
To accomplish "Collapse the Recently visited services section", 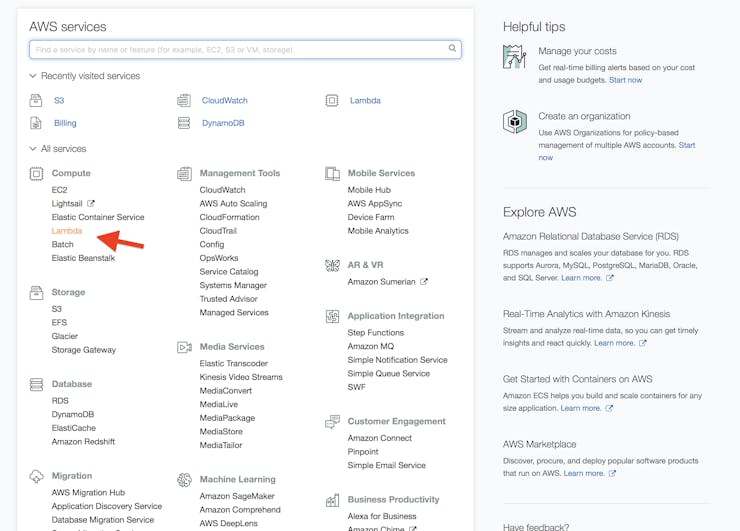I will [33, 76].
